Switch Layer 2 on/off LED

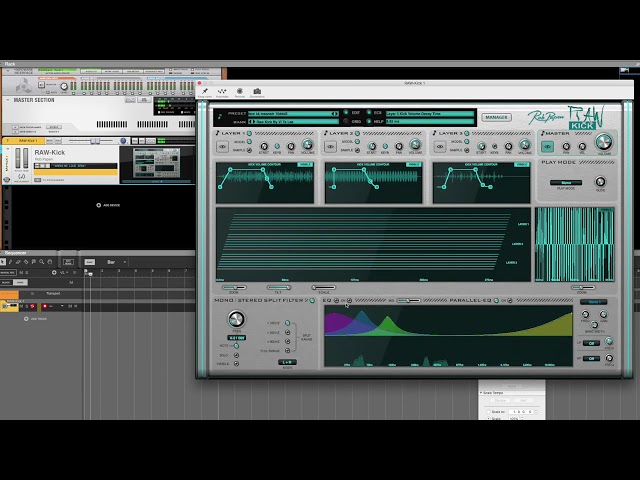click(x=358, y=133)
